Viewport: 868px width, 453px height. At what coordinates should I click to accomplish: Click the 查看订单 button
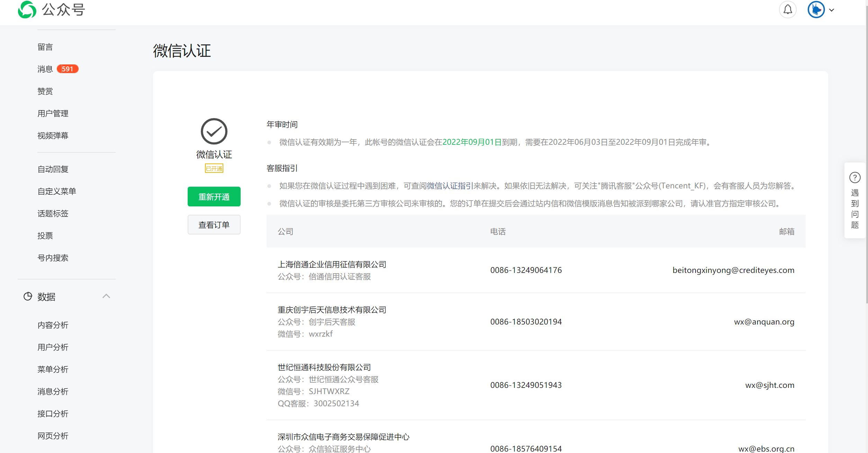214,225
